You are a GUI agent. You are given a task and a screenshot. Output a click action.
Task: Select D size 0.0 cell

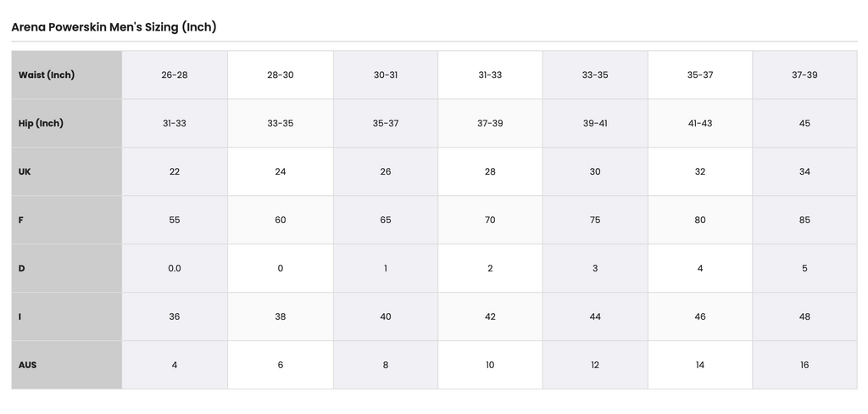click(x=175, y=268)
